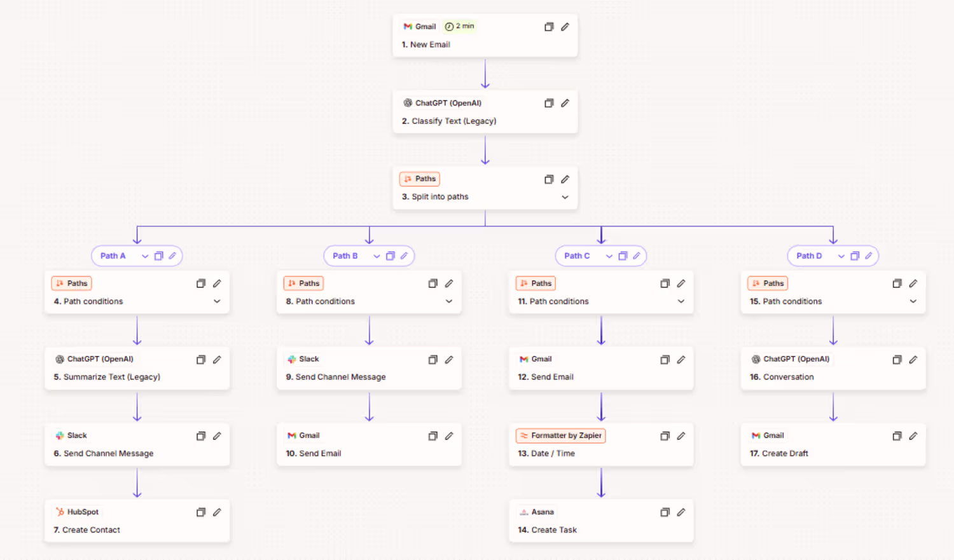The width and height of the screenshot is (954, 560).
Task: Duplicate the Summarize Text (Legacy) step
Action: (x=201, y=360)
